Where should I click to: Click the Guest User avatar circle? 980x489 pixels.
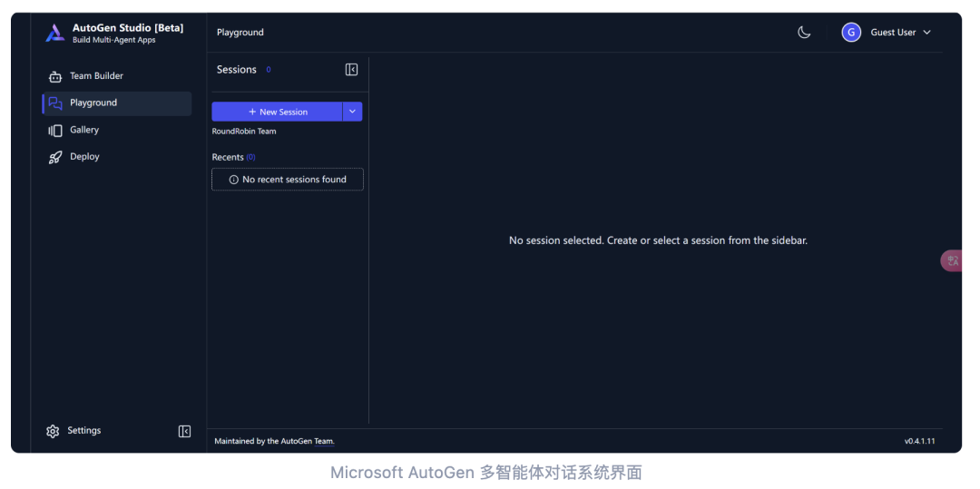(x=851, y=33)
